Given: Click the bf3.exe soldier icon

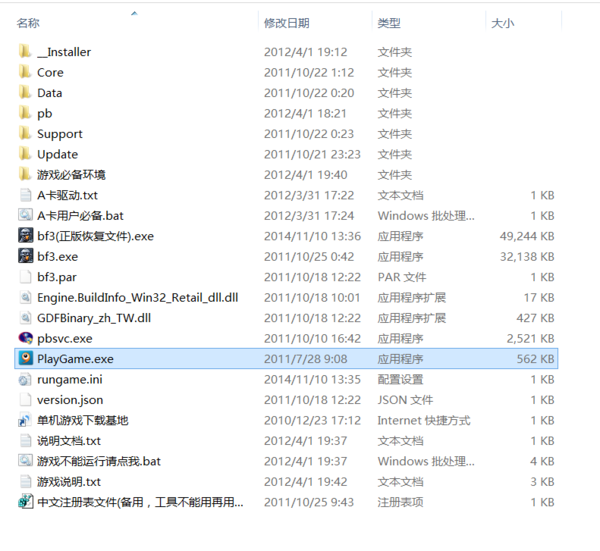Looking at the screenshot, I should [x=26, y=256].
